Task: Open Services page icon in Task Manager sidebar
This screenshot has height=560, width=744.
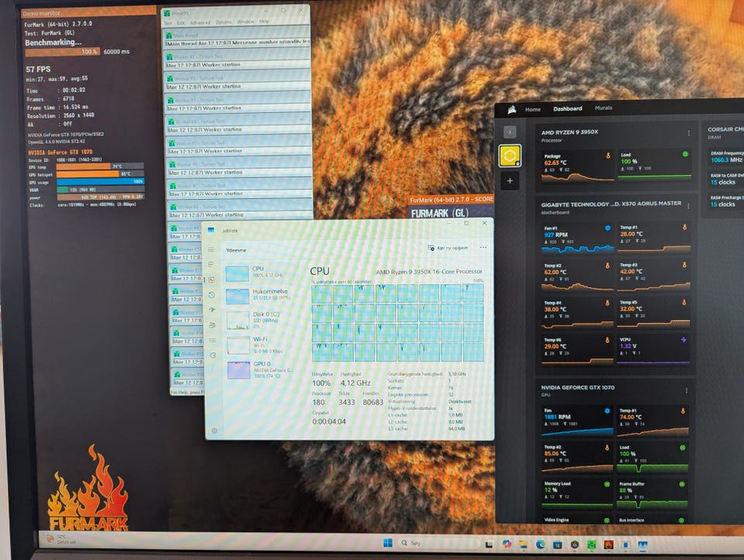Action: (213, 356)
